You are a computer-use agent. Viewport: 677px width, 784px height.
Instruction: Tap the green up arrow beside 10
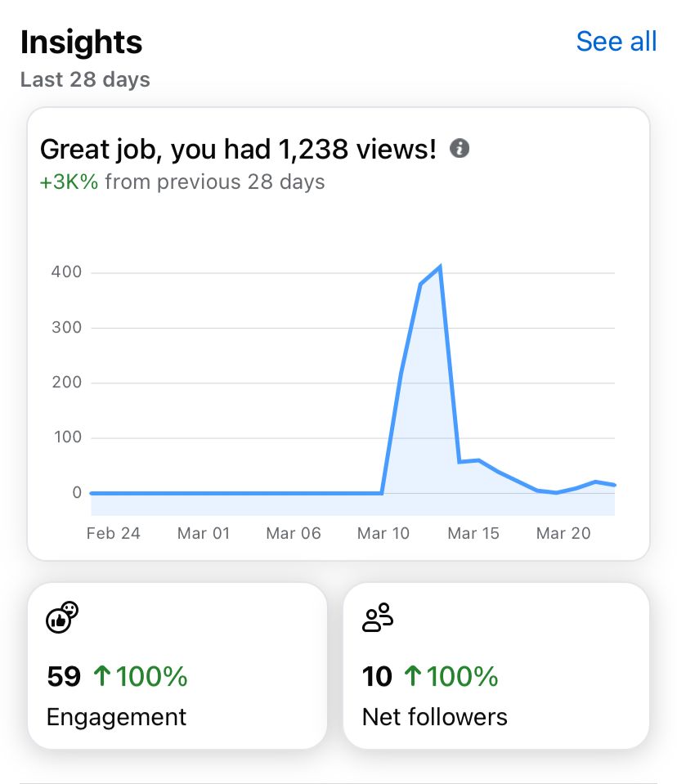(412, 677)
